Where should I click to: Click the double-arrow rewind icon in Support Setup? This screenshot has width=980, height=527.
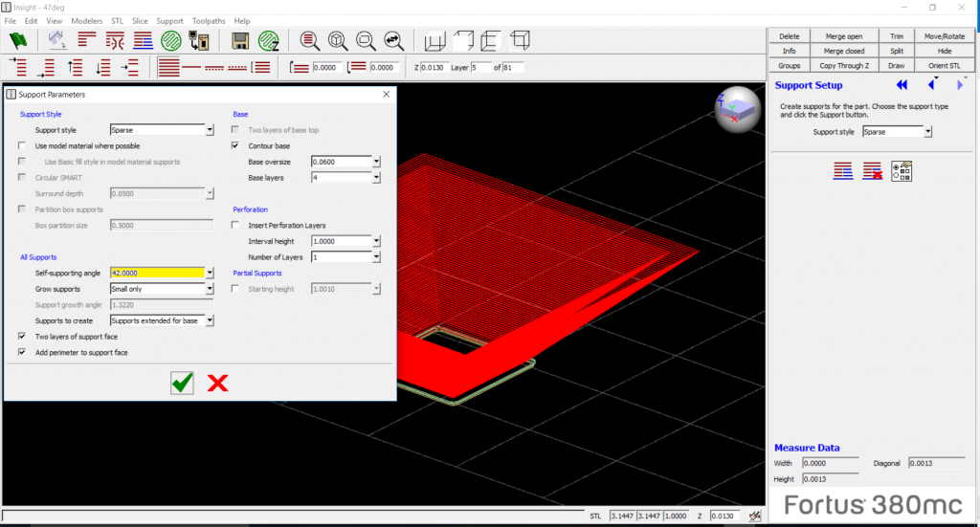point(902,85)
